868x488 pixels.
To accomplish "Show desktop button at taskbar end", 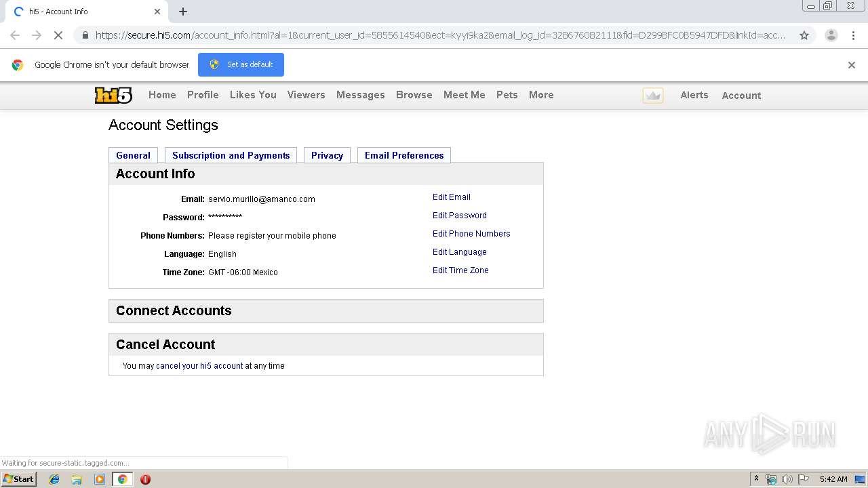I will pyautogui.click(x=860, y=479).
